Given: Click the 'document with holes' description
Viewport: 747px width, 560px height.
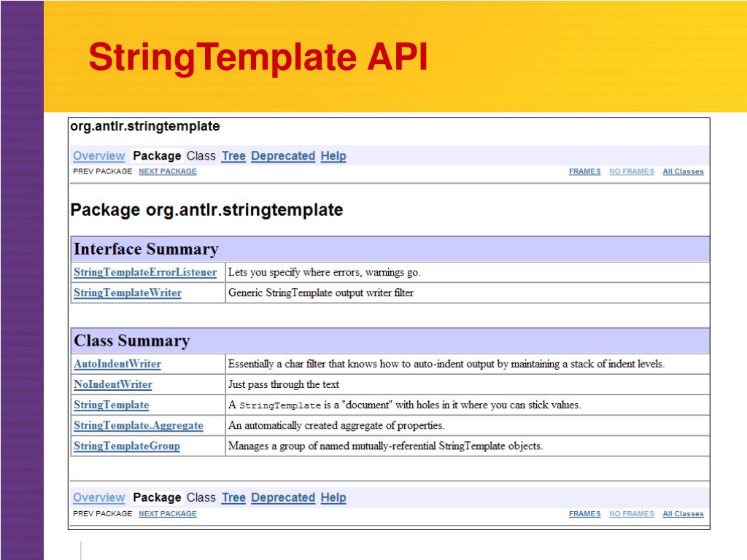Looking at the screenshot, I should tap(404, 405).
